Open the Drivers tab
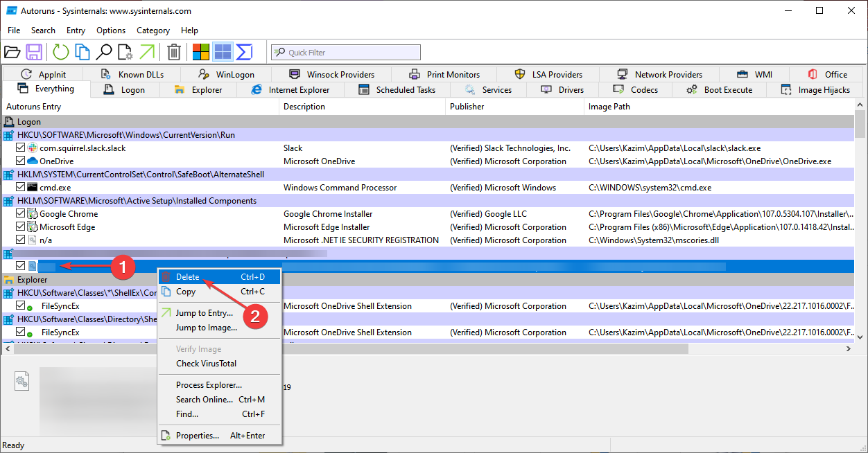This screenshot has width=868, height=453. tap(562, 90)
